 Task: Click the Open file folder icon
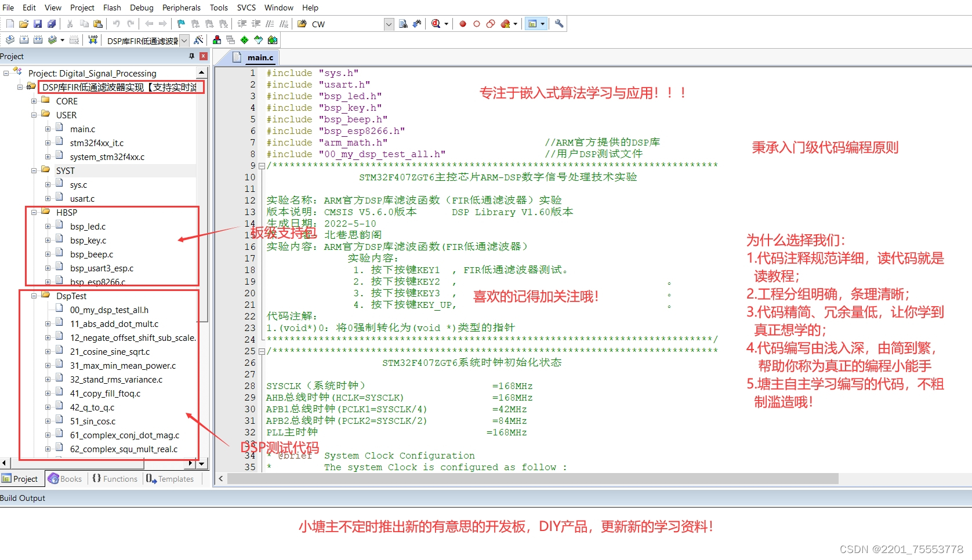pos(24,24)
